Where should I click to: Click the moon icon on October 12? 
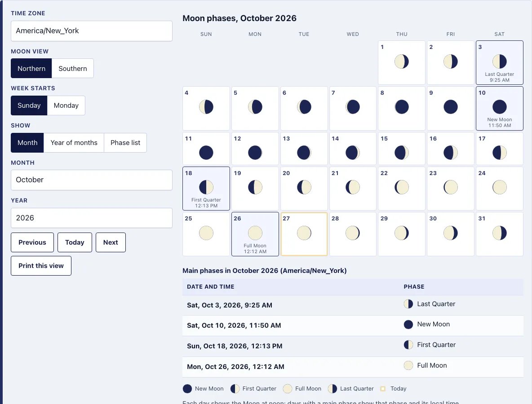tap(255, 153)
